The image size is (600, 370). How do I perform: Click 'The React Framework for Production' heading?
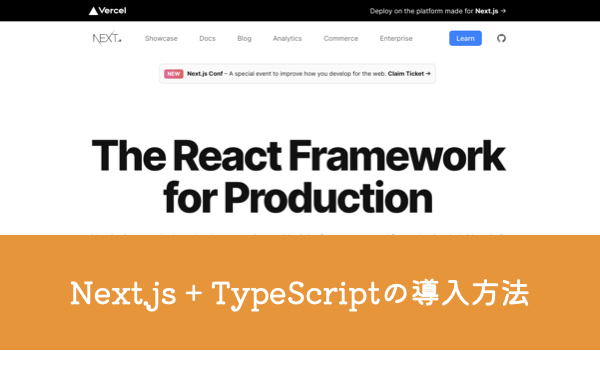(298, 176)
